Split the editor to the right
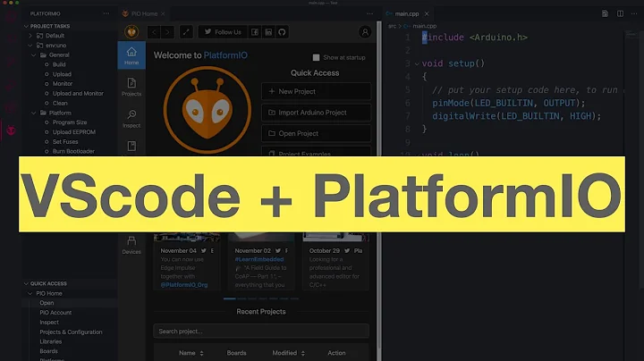 [x=620, y=13]
